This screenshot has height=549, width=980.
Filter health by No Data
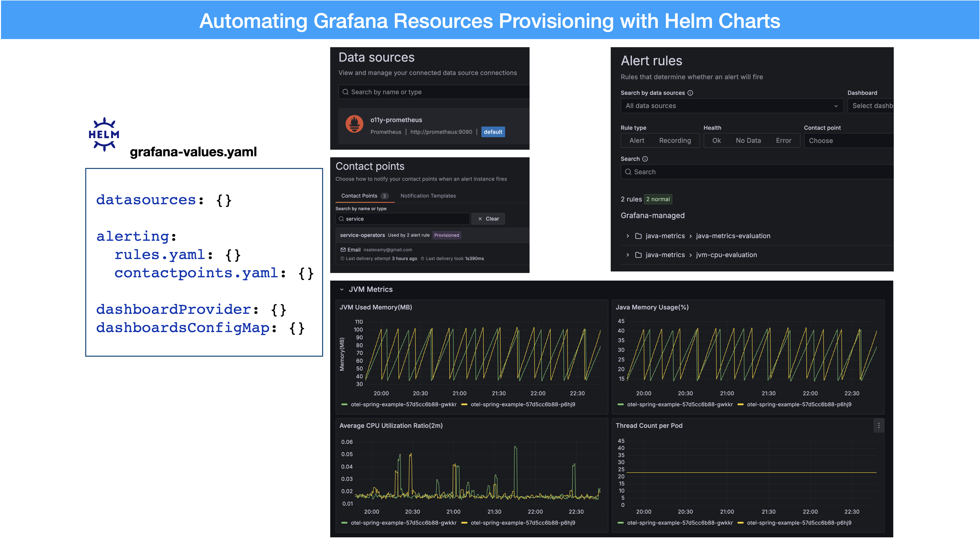[x=748, y=140]
